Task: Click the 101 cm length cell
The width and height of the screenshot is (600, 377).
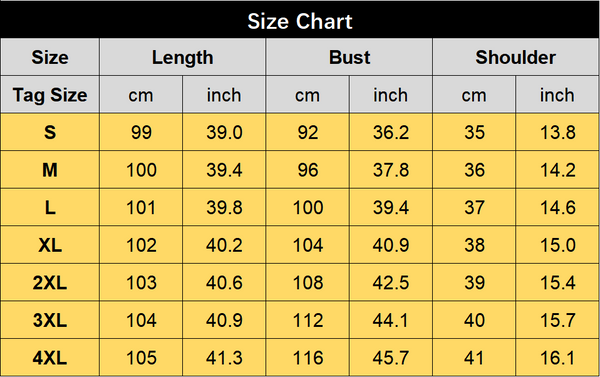Action: [x=141, y=207]
